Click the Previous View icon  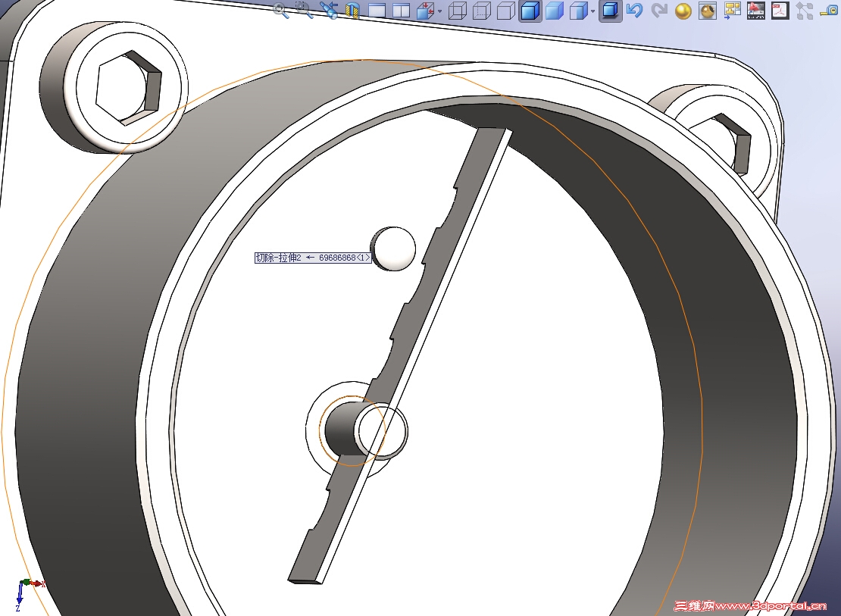pyautogui.click(x=328, y=11)
